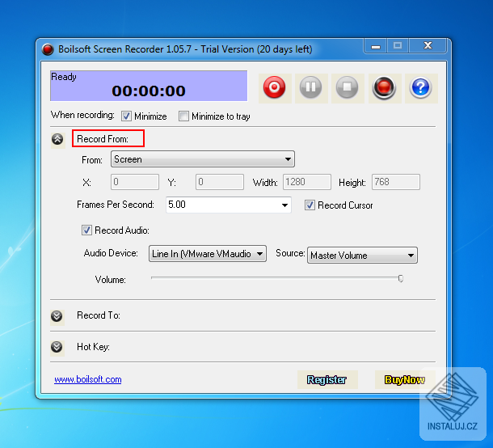Close the Boilsoft Screen Recorder window
The width and height of the screenshot is (493, 448).
[x=428, y=46]
